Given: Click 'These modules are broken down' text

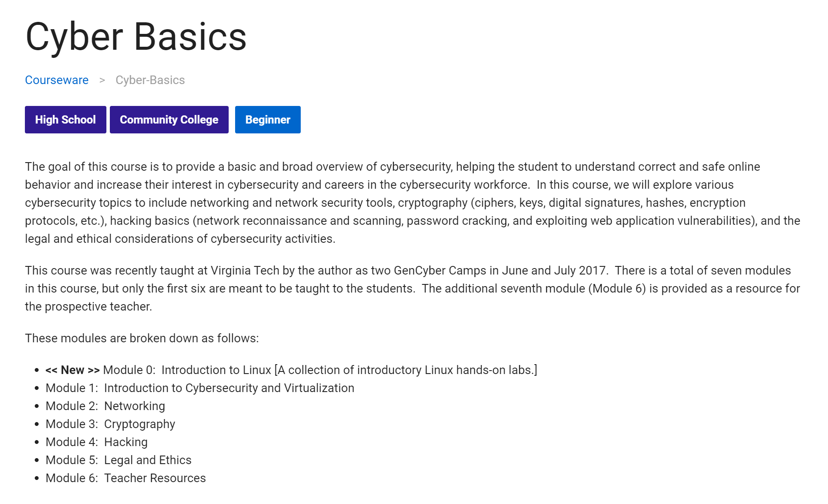Looking at the screenshot, I should (142, 338).
